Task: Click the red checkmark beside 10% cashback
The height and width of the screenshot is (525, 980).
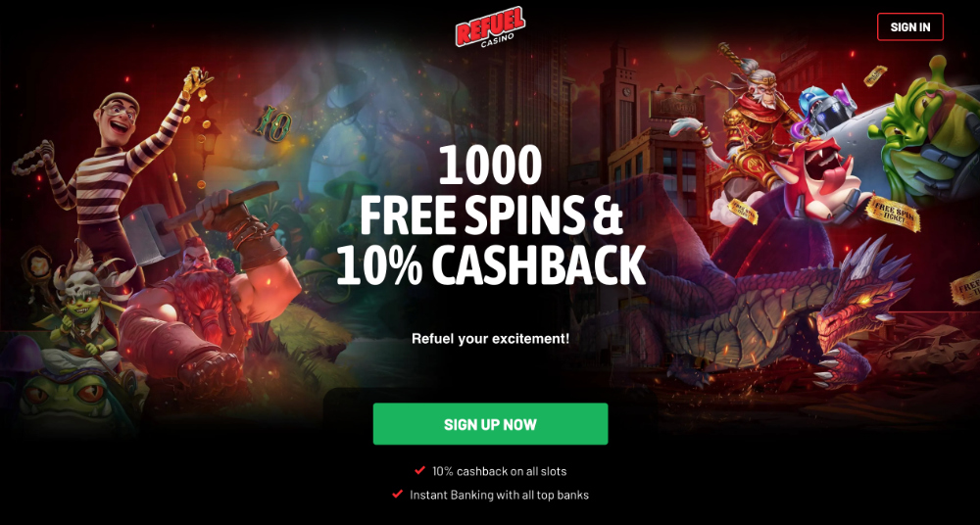Action: click(420, 470)
